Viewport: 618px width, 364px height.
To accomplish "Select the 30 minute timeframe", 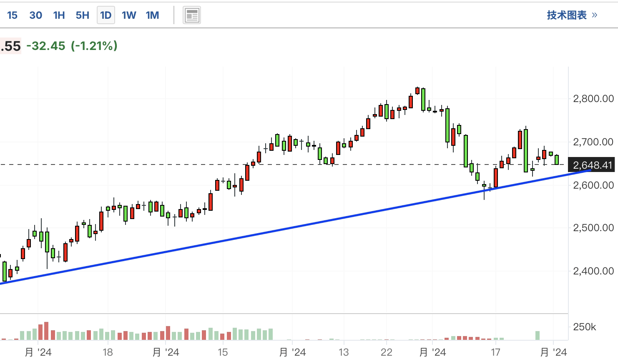I will tap(35, 15).
